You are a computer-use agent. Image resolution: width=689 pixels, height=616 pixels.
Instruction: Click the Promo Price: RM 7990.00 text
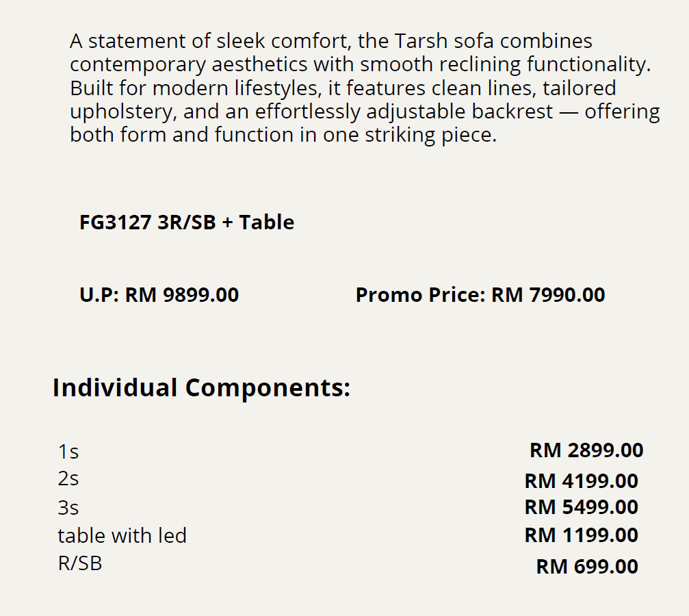(x=480, y=295)
